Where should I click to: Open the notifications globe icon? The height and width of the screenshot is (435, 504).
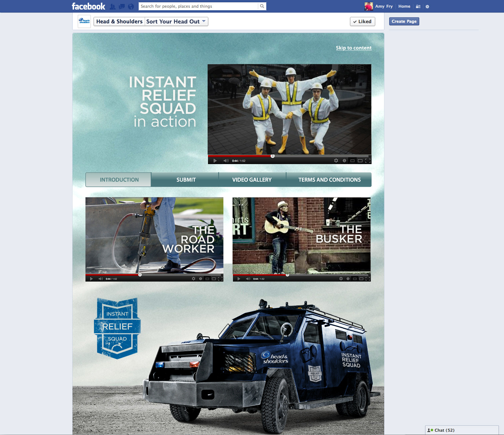[x=131, y=6]
